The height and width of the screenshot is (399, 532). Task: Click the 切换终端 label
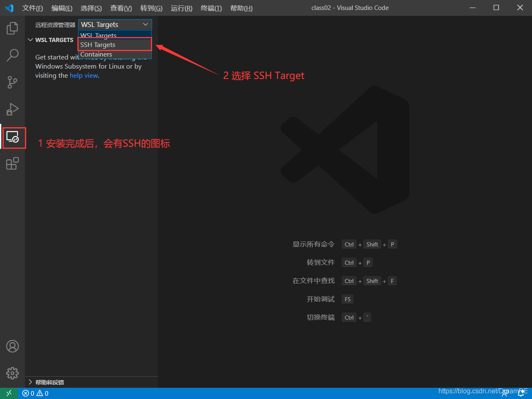tap(320, 318)
